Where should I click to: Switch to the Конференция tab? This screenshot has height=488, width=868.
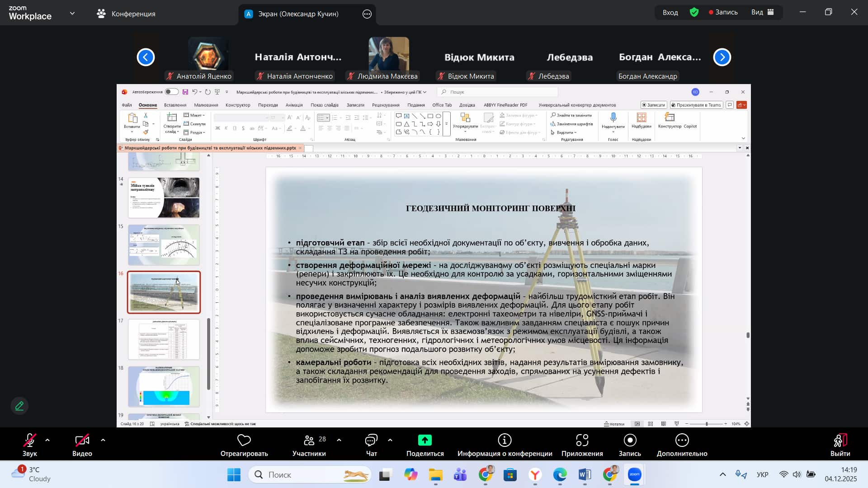tap(126, 14)
